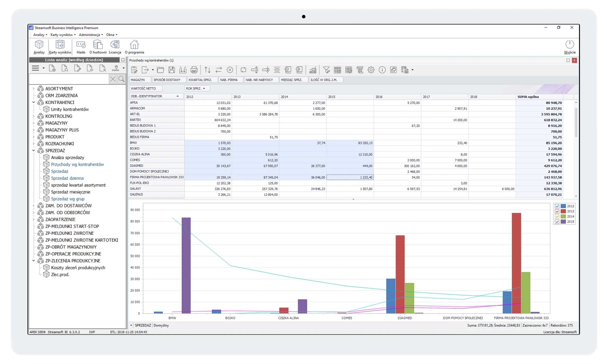
Task: Print the current analysis
Action: pos(194,70)
